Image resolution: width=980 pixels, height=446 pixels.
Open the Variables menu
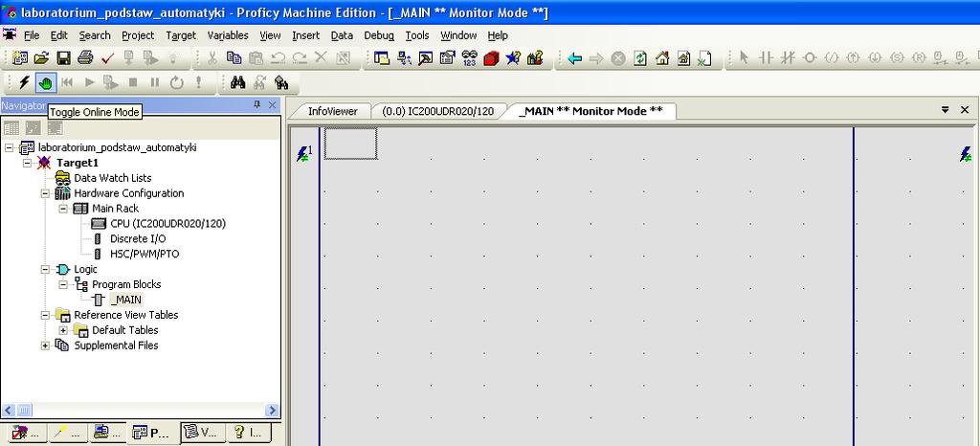coord(228,35)
